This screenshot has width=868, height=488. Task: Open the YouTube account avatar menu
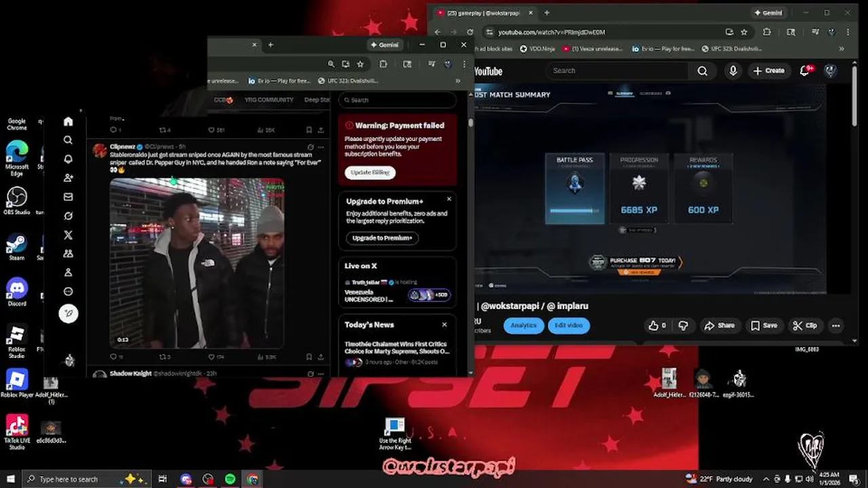pos(830,70)
